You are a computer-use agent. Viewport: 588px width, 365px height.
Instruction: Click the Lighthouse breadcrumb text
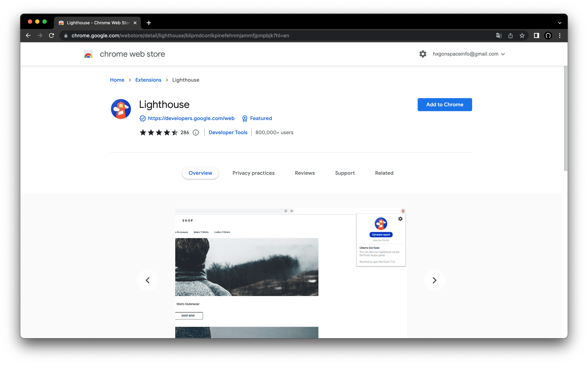[186, 80]
